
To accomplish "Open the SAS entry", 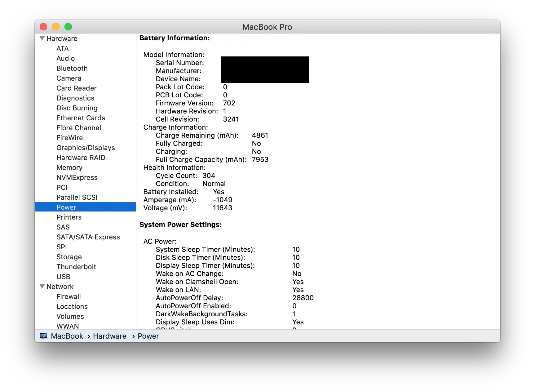I will point(63,227).
